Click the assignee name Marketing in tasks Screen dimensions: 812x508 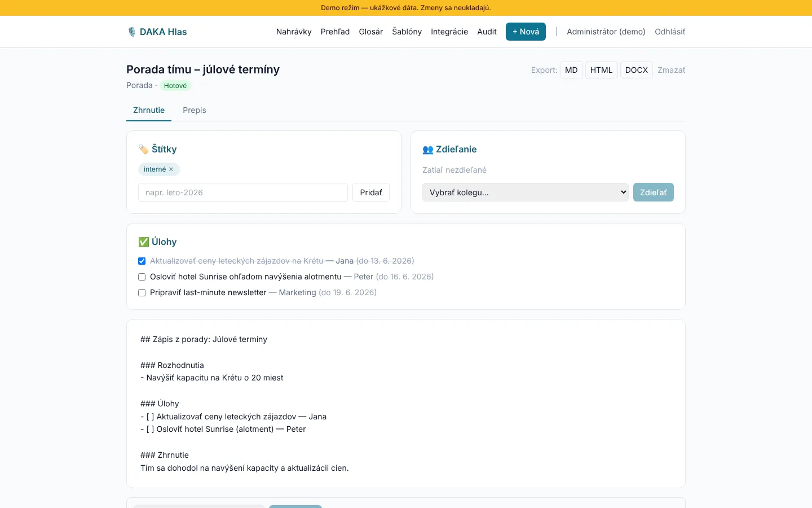pos(298,292)
